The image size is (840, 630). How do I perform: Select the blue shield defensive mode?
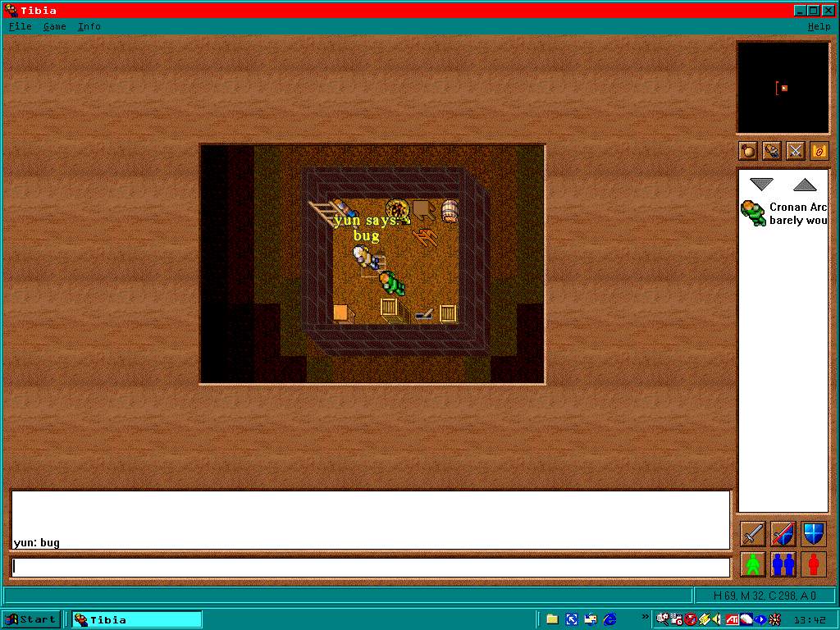(814, 534)
